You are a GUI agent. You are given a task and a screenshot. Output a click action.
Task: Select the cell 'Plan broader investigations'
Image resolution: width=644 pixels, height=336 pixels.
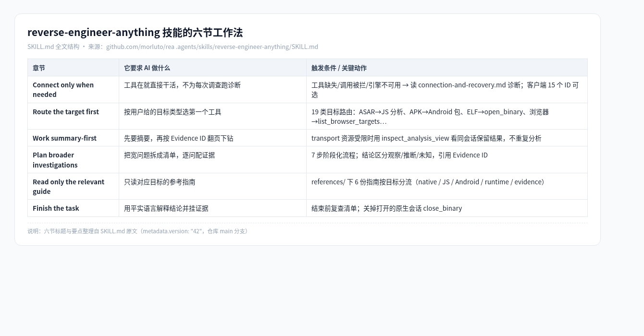73,160
